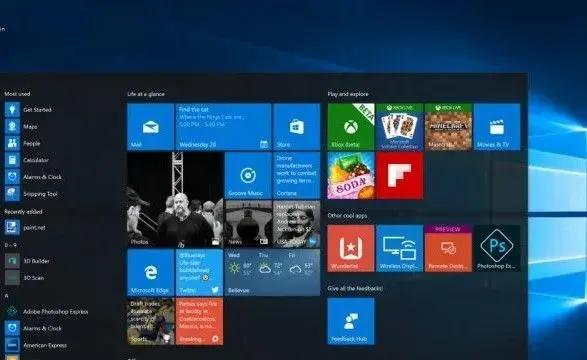Open the Wireless Display tile
The width and height of the screenshot is (587, 360).
[399, 248]
